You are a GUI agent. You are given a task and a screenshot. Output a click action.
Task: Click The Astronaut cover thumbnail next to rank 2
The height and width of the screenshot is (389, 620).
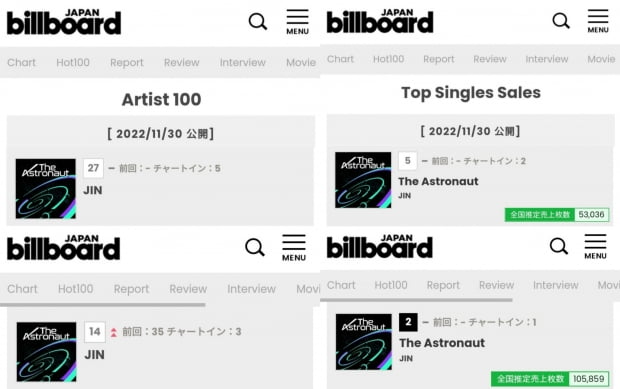(364, 342)
